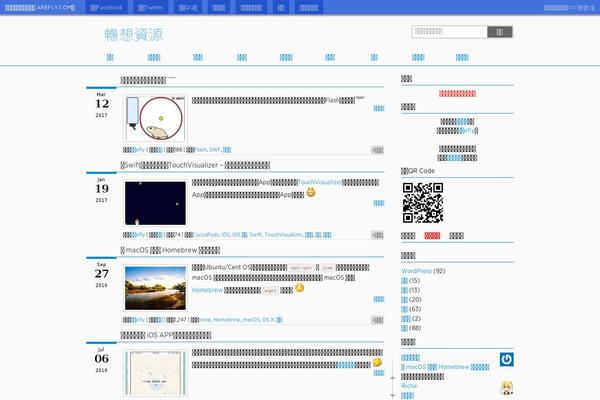Open the category with 2 posts
The image size is (600, 400).
coord(406,318)
